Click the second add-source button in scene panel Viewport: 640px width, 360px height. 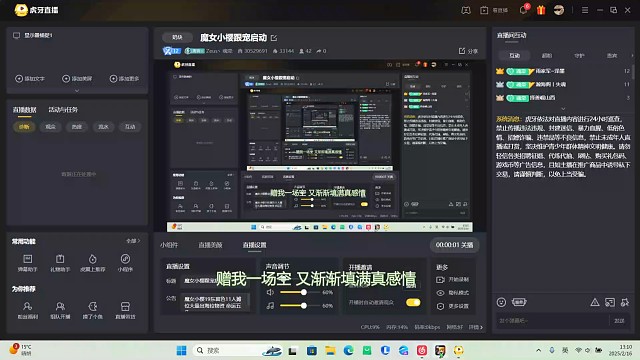pyautogui.click(x=77, y=79)
